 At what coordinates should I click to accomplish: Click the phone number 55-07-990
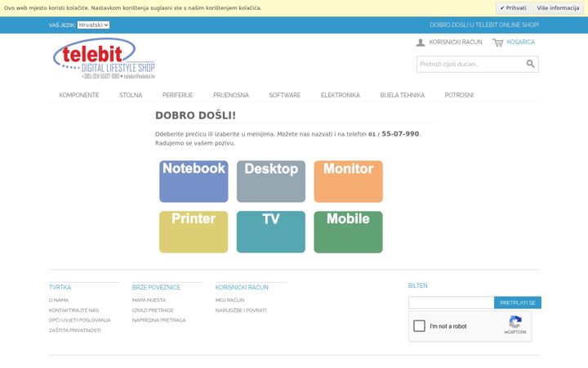tap(400, 133)
